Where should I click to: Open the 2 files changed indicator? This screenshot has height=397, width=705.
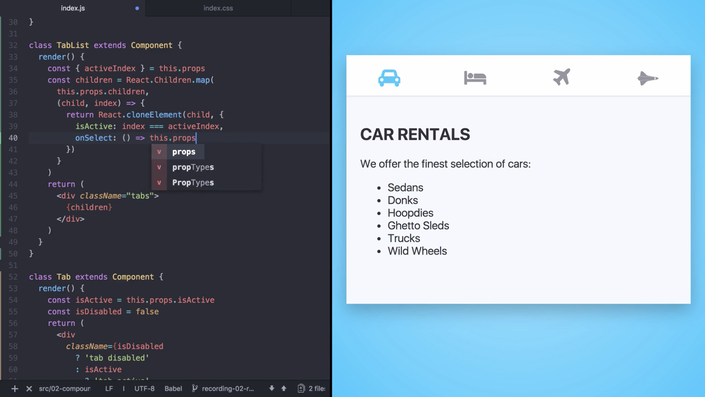click(311, 388)
